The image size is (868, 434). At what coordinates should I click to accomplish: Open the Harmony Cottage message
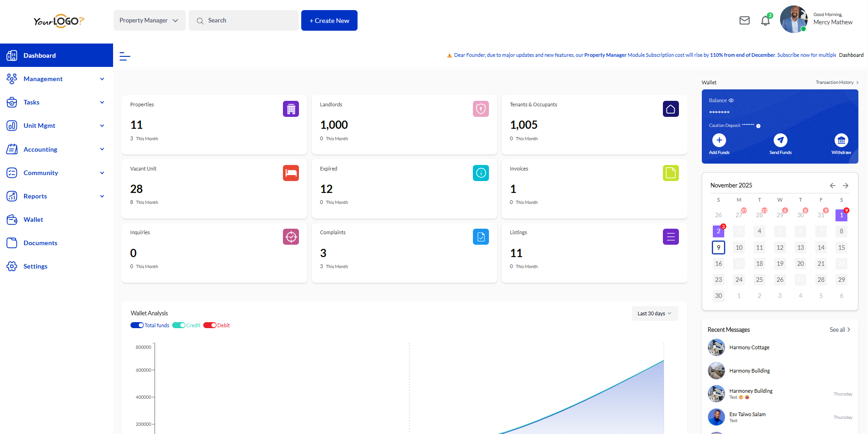(780, 347)
